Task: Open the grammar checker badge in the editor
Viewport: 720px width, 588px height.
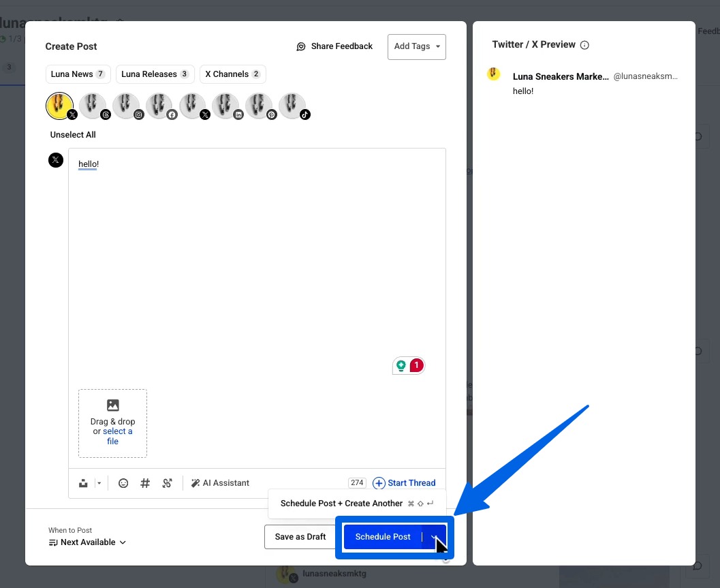Action: pyautogui.click(x=408, y=365)
